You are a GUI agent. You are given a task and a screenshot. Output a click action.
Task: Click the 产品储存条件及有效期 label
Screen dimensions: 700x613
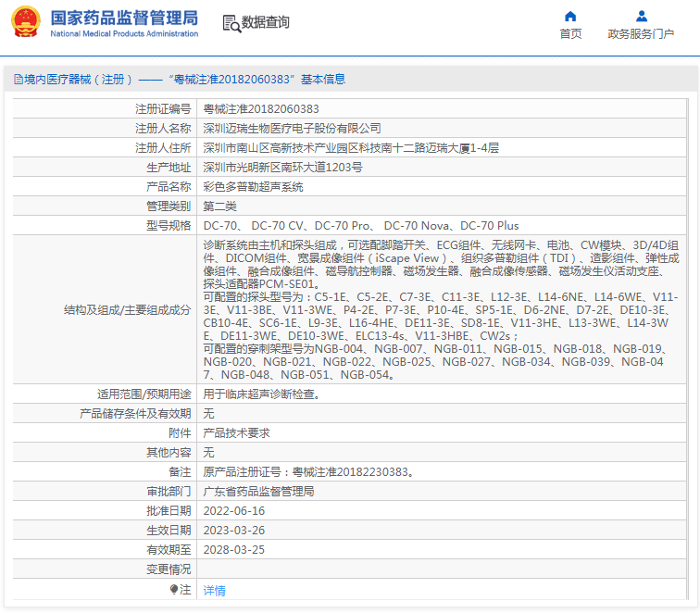click(135, 413)
